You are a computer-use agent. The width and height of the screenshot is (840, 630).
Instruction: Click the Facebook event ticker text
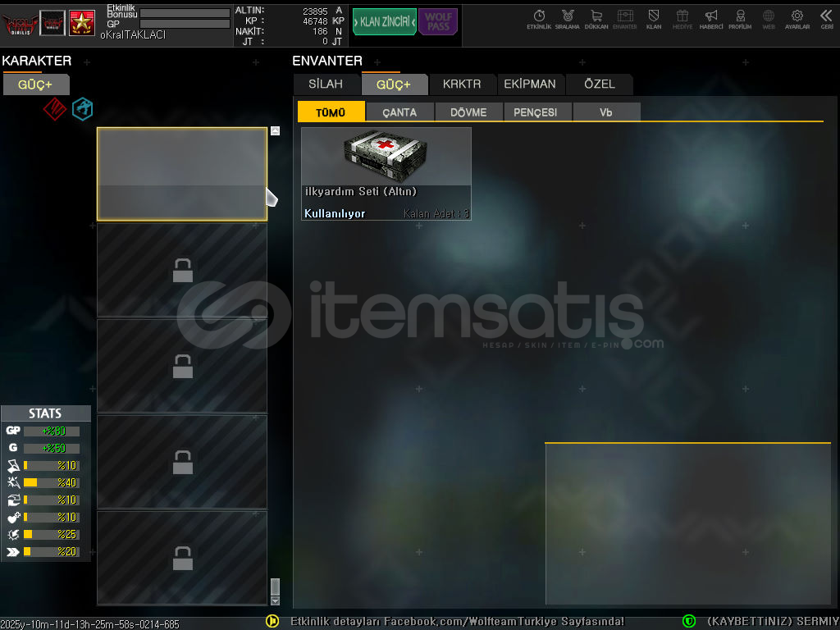point(457,622)
